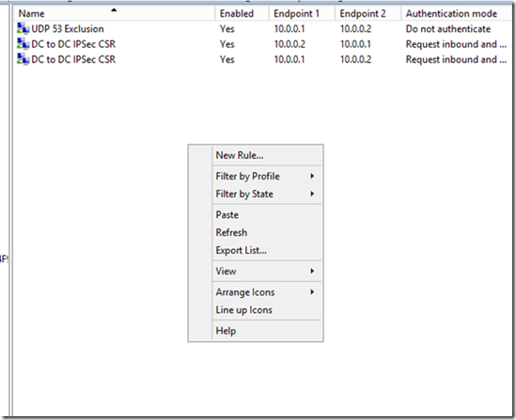Sort by the Endpoint 1 column header
Screen dimensions: 516x420
tap(302, 13)
